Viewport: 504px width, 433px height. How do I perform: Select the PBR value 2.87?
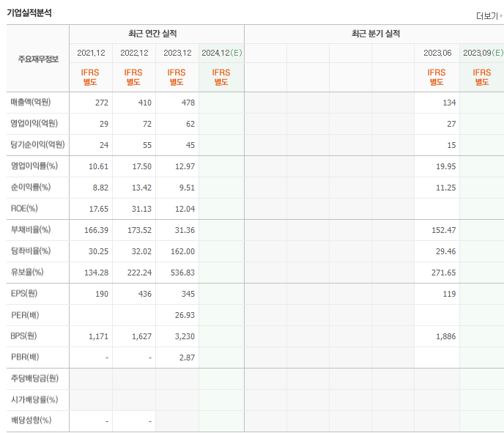pos(187,358)
